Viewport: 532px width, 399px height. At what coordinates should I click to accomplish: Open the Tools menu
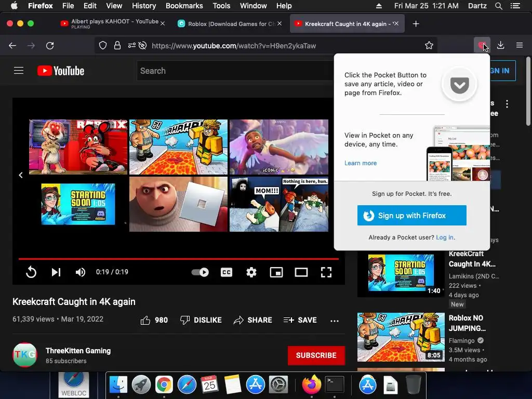221,6
